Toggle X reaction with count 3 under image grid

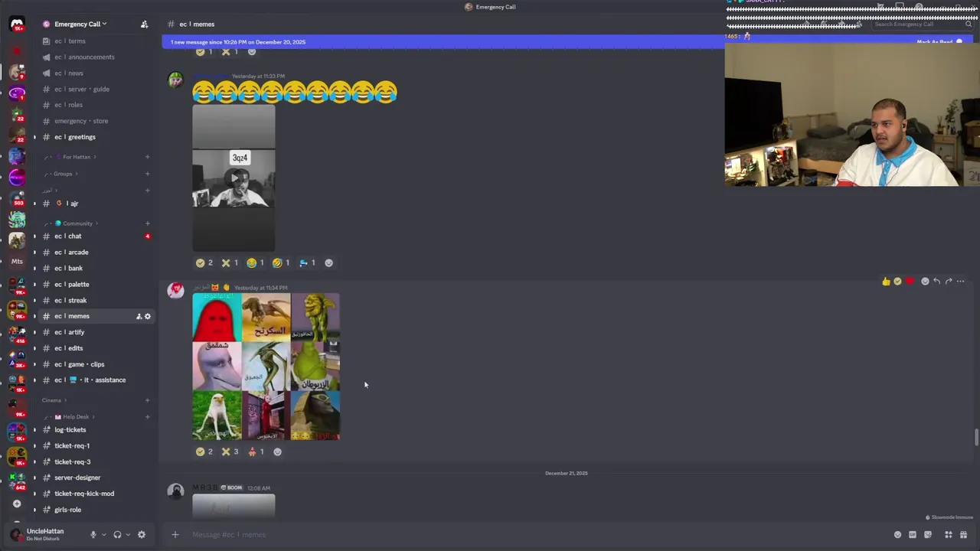(x=230, y=452)
